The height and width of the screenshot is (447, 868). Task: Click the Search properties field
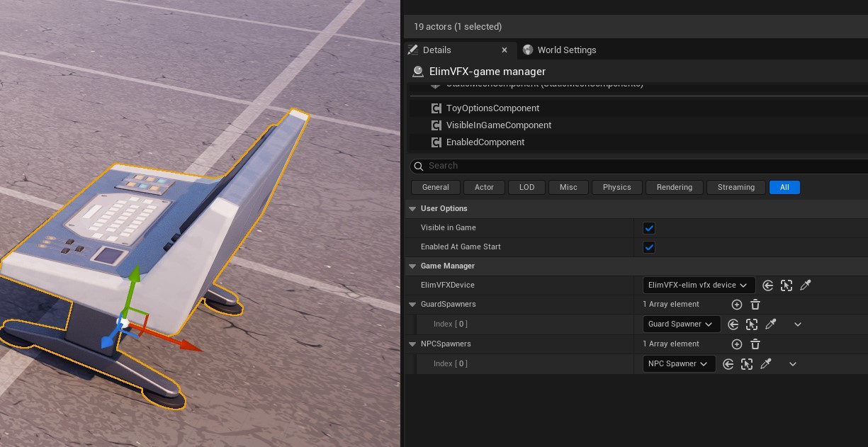(x=638, y=166)
